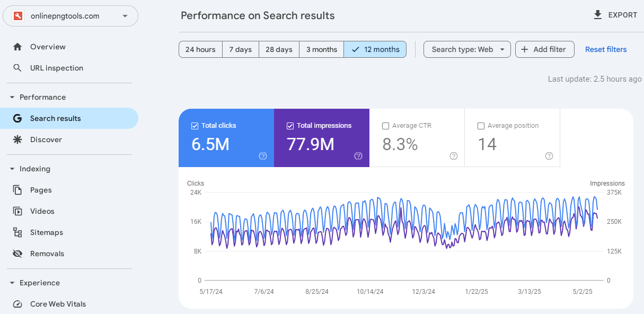Select the 28 days date range
This screenshot has height=314, width=644.
[279, 49]
